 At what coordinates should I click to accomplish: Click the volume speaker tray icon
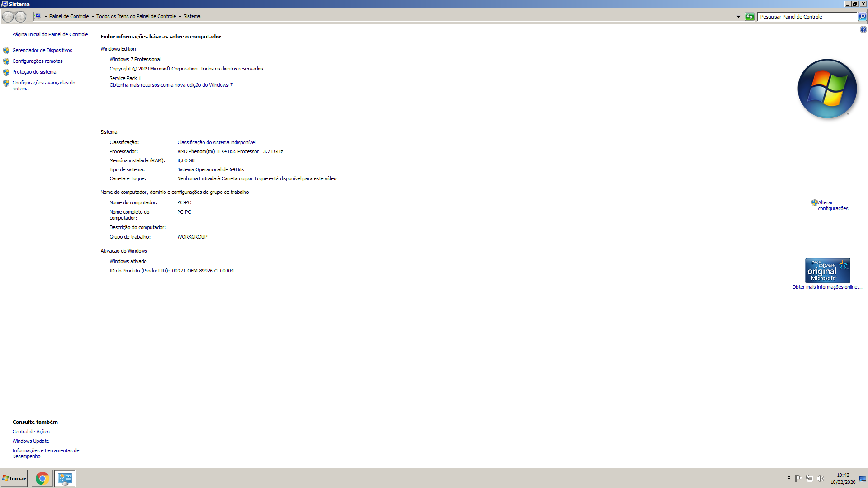(x=821, y=479)
